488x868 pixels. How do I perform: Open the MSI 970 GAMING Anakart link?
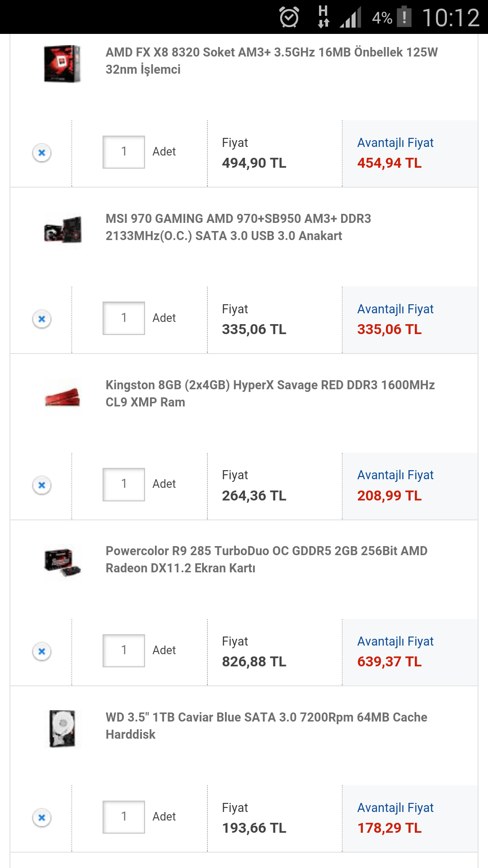tap(238, 227)
